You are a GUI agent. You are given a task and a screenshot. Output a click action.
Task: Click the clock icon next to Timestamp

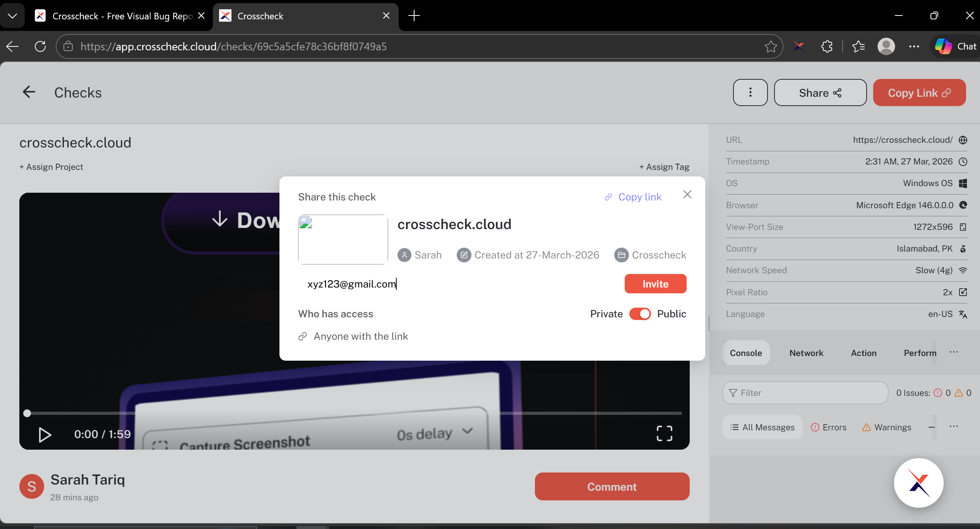point(963,161)
